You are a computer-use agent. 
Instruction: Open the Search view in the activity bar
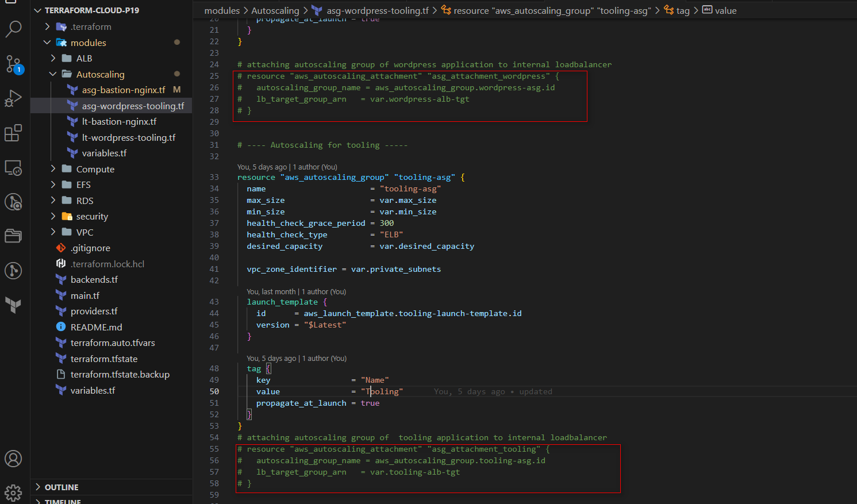pos(13,29)
